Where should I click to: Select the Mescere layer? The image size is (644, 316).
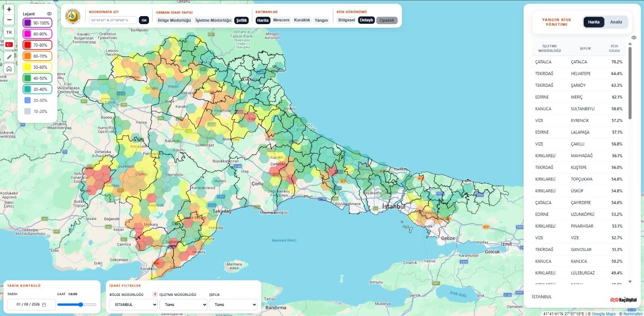(281, 20)
